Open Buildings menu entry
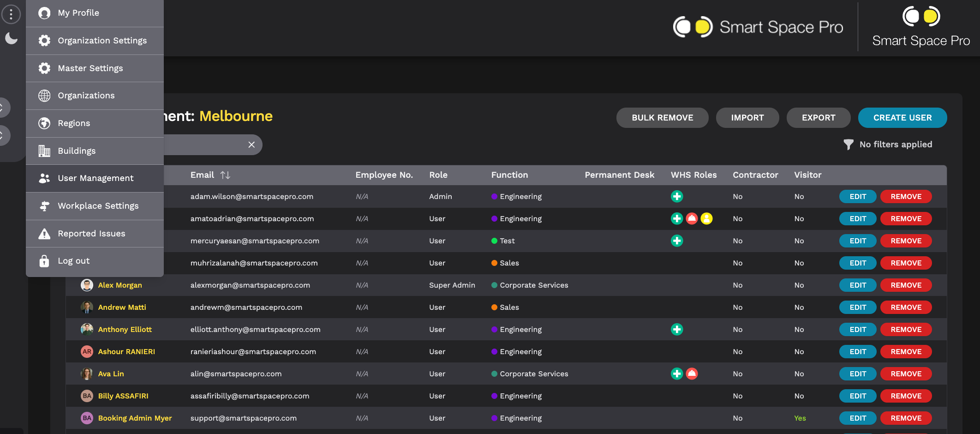 point(95,151)
